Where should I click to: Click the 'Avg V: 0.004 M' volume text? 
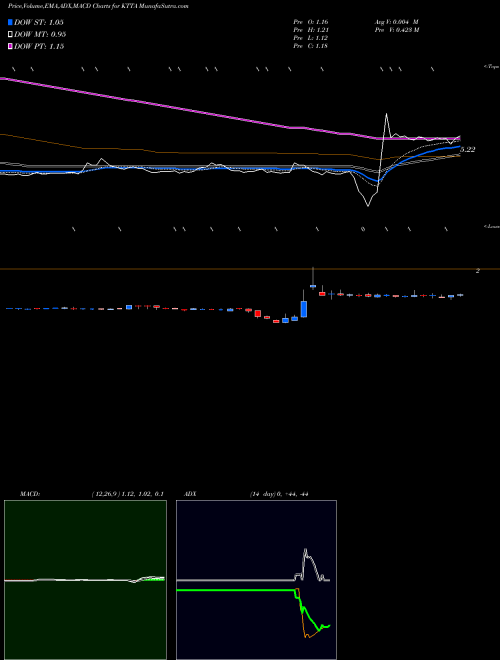click(x=396, y=21)
